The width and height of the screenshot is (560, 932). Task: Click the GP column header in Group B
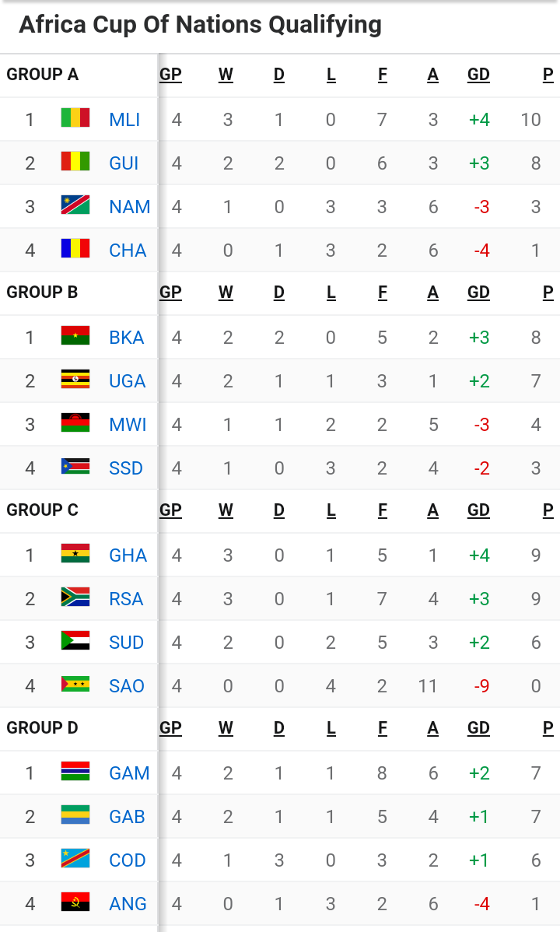[170, 293]
